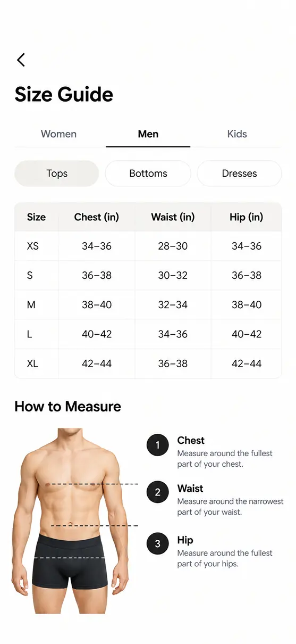Tap the number 1 Chest step badge

(157, 445)
